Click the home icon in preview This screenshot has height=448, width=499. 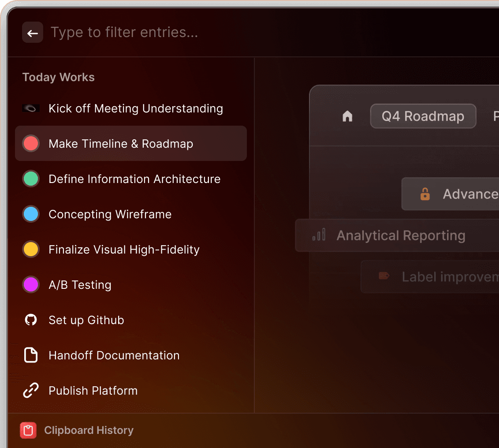tap(347, 116)
